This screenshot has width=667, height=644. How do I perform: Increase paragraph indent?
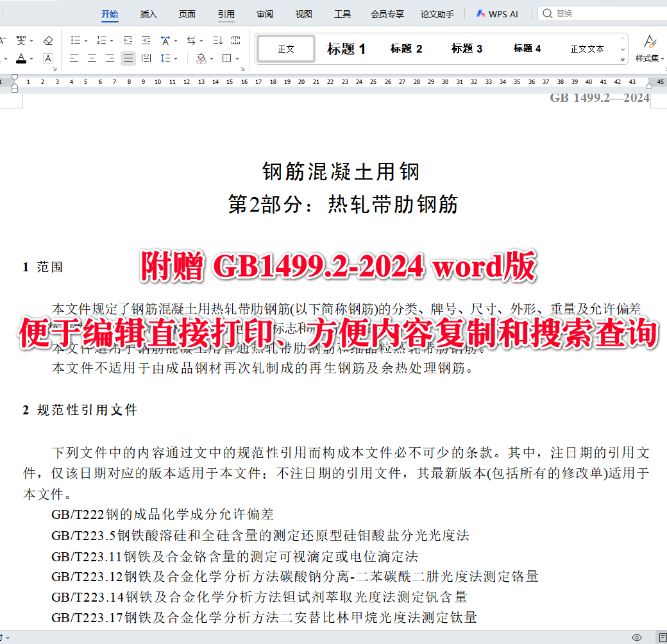click(146, 40)
